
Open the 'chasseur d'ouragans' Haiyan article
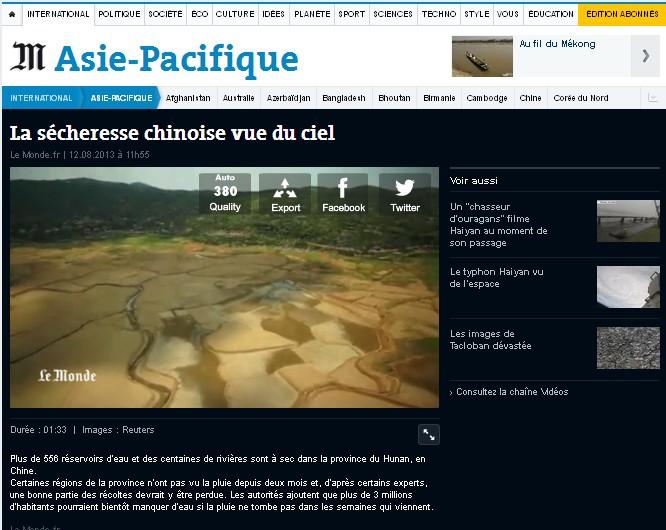498,225
